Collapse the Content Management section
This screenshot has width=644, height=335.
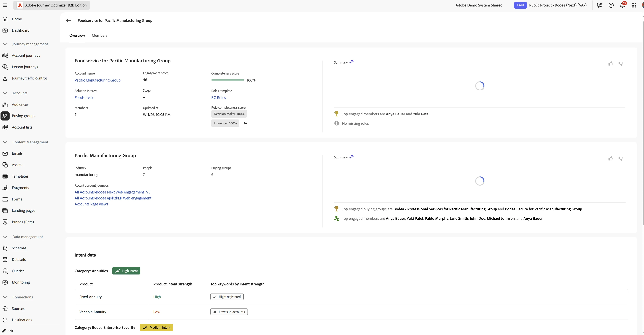[5, 142]
